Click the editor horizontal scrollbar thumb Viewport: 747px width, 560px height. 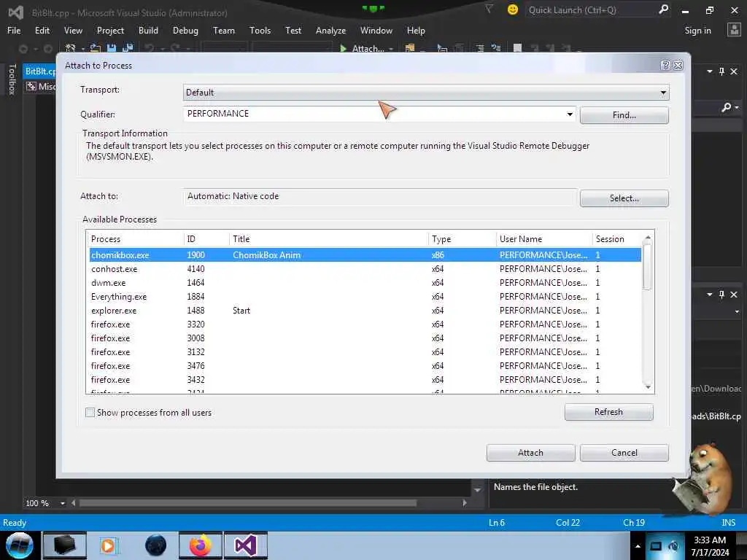(x=248, y=503)
